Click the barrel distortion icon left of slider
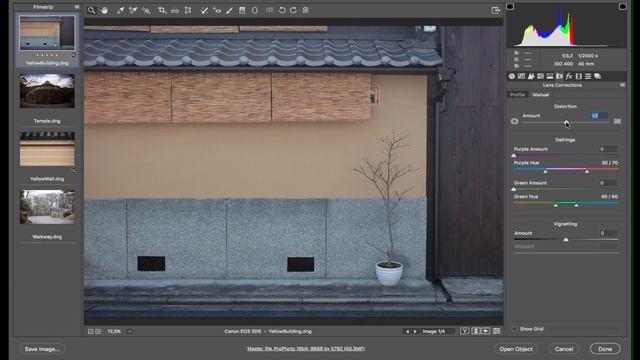Image resolution: width=640 pixels, height=360 pixels. point(514,121)
